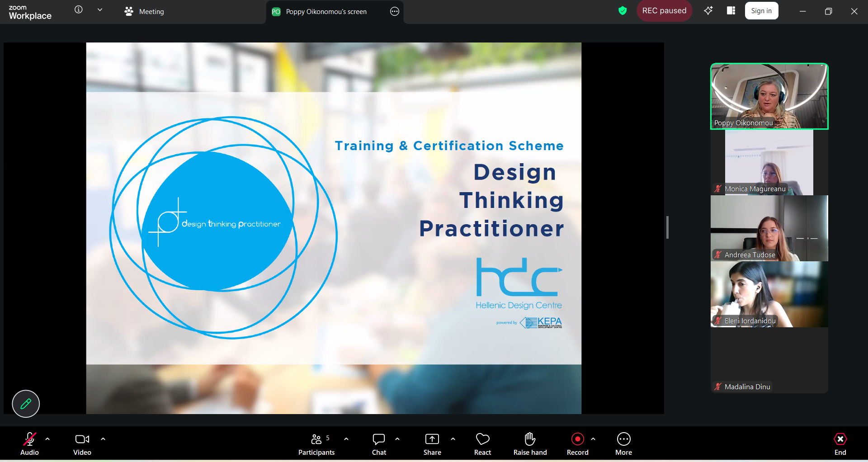
Task: Expand the dropdown arrow beside meeting info
Action: (100, 9)
